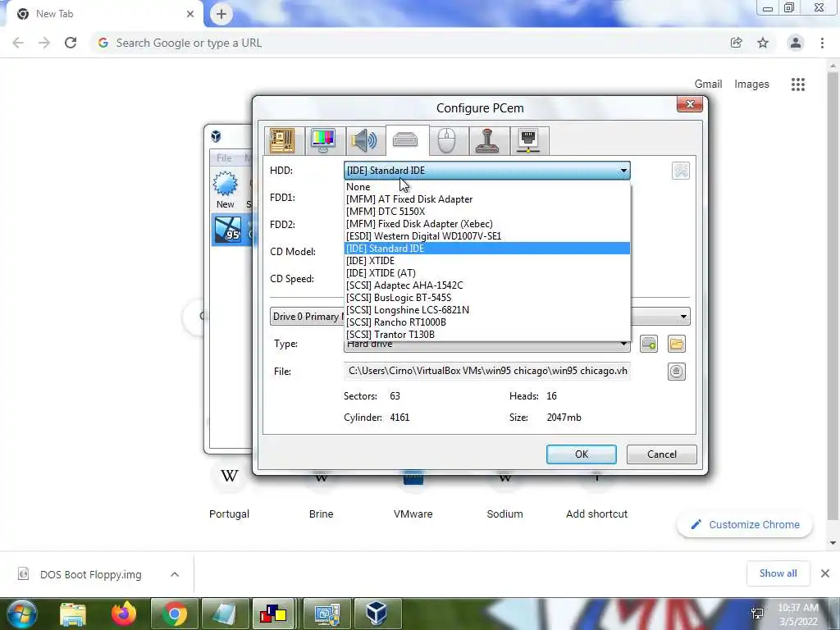
Task: Open File Explorer from the taskbar
Action: [x=73, y=614]
